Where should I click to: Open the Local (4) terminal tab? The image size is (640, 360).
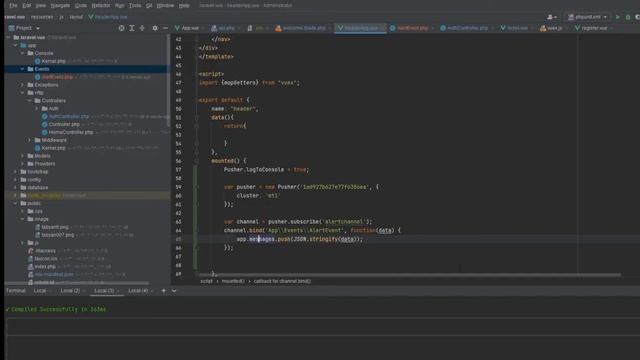click(x=138, y=291)
